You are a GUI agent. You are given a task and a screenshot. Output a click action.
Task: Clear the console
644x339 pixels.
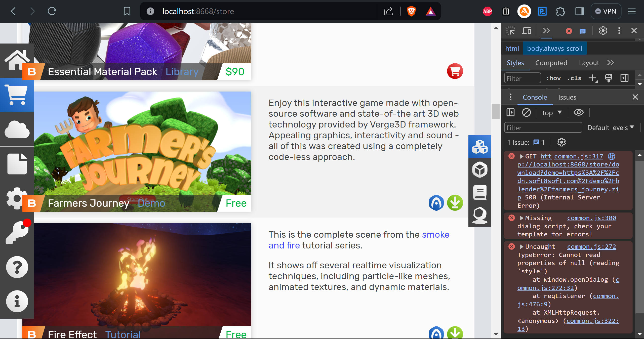tap(526, 112)
